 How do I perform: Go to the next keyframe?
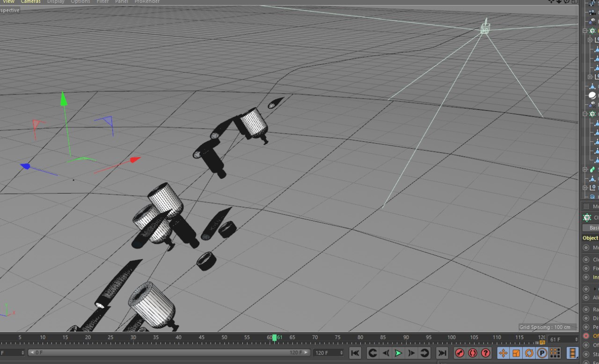[424, 353]
